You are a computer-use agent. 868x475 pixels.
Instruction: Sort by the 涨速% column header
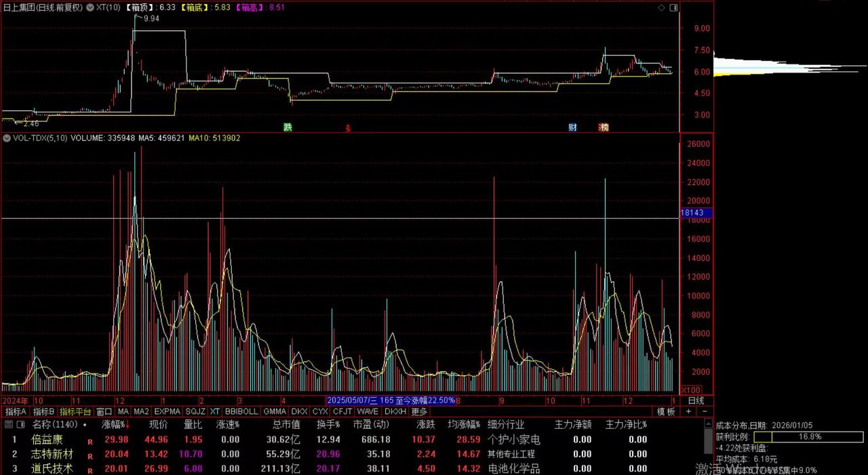click(228, 424)
